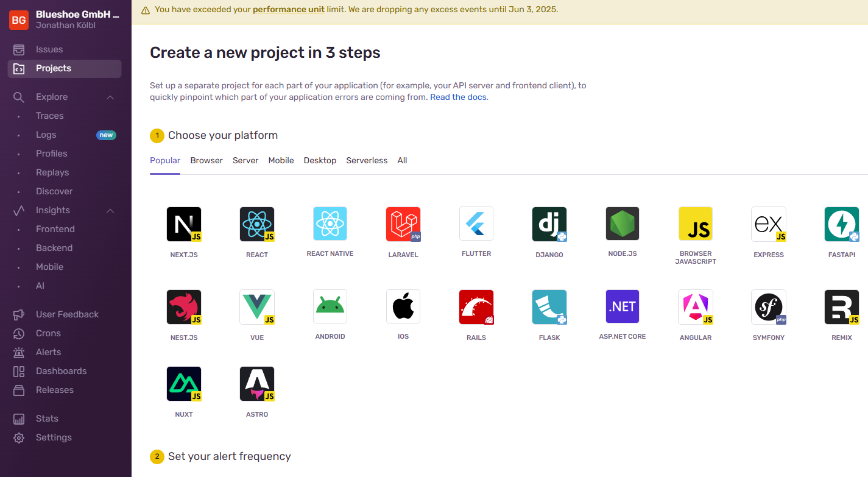Choose the Flutter platform icon
The width and height of the screenshot is (868, 477).
(476, 224)
